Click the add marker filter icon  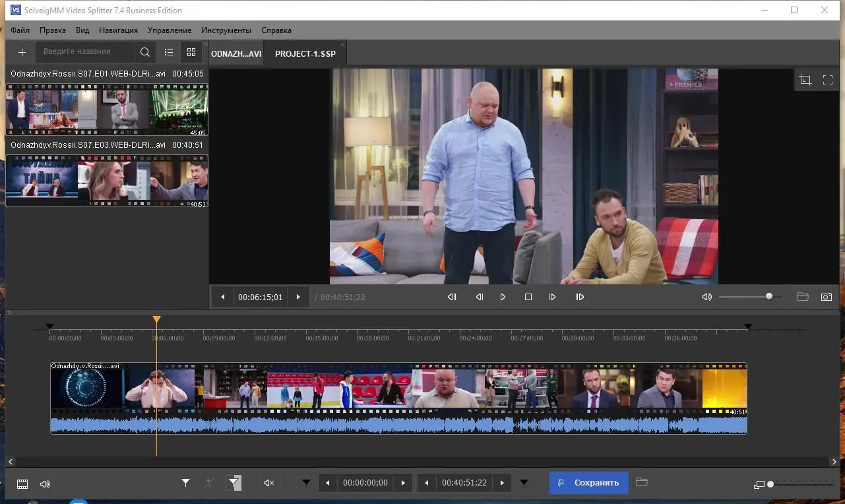[186, 484]
